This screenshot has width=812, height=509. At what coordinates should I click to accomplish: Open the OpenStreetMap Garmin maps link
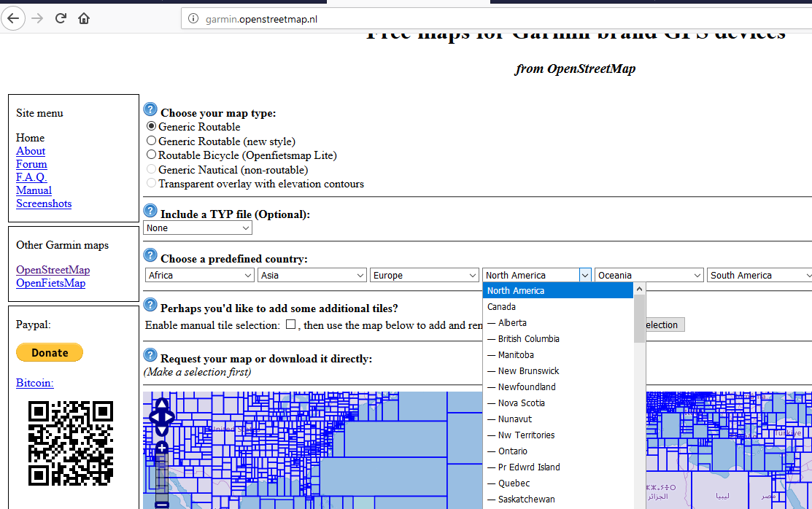pyautogui.click(x=53, y=270)
